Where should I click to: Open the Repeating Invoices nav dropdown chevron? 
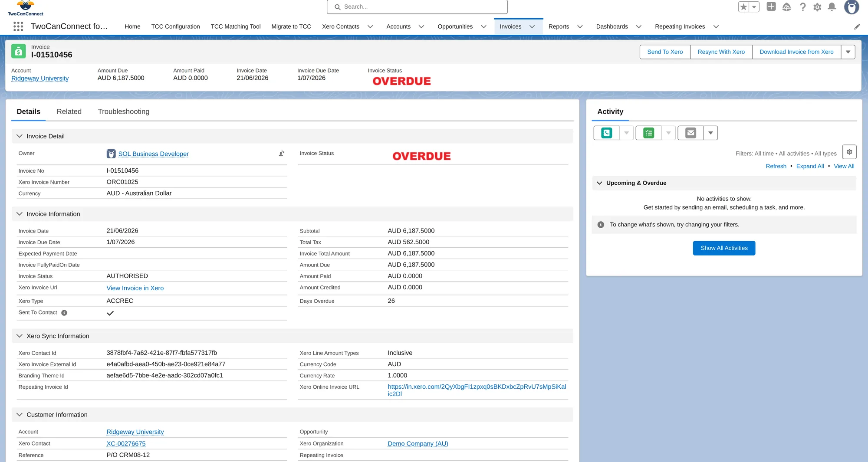click(716, 26)
